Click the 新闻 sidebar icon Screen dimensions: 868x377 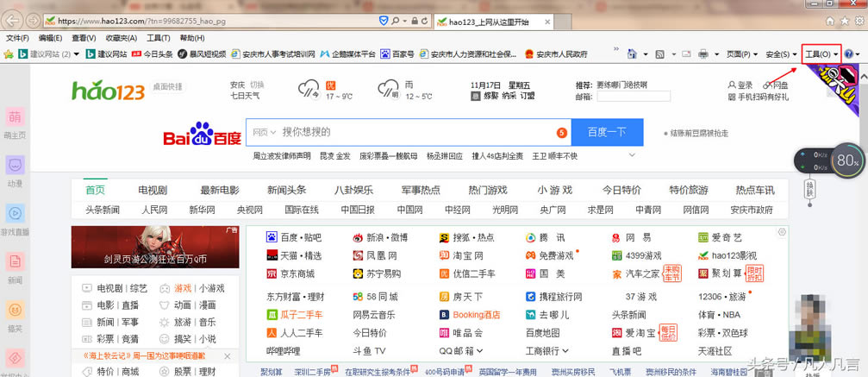tap(16, 261)
